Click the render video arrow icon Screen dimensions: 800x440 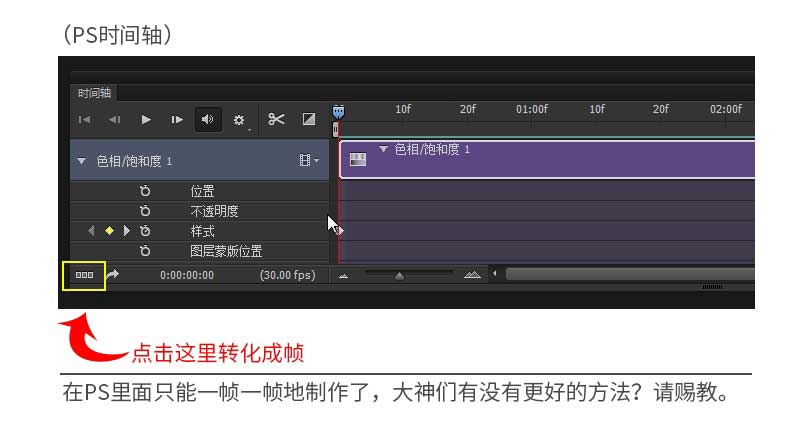(113, 275)
